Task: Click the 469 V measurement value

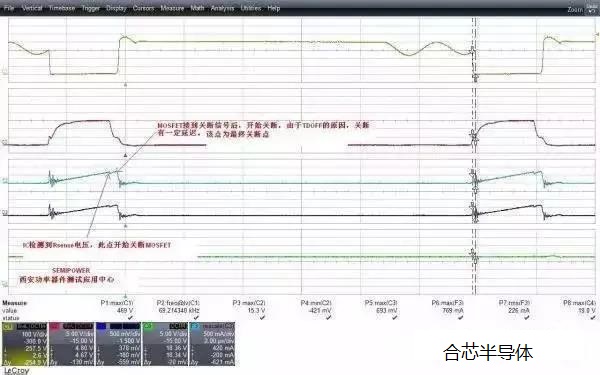Action: (125, 310)
